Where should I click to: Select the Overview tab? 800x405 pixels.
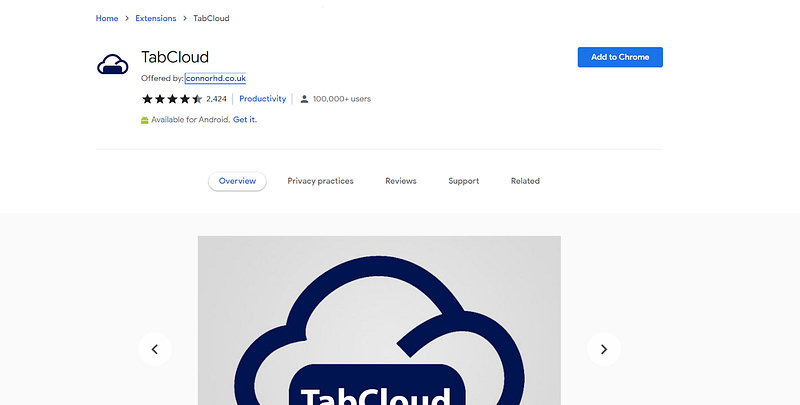(237, 181)
